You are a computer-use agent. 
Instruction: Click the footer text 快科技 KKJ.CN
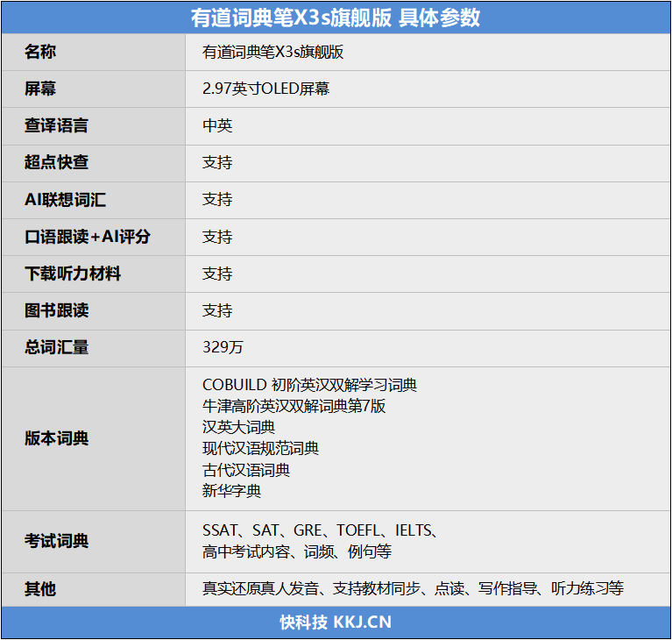coord(336,622)
